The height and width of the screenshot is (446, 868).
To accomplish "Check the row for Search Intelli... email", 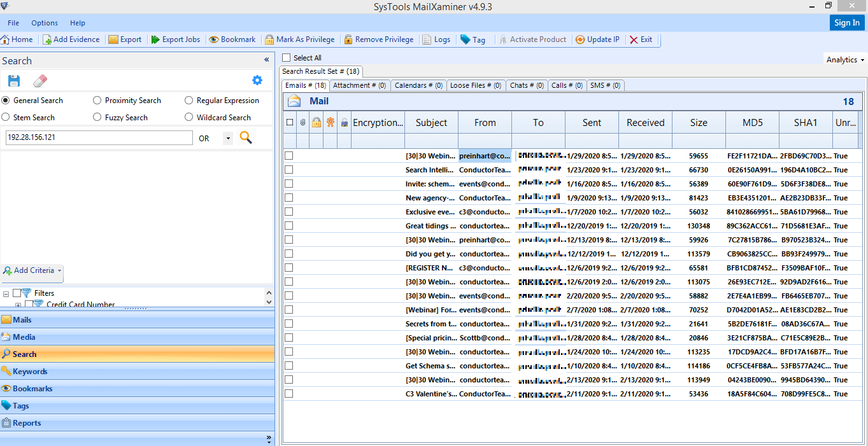I will coord(289,170).
